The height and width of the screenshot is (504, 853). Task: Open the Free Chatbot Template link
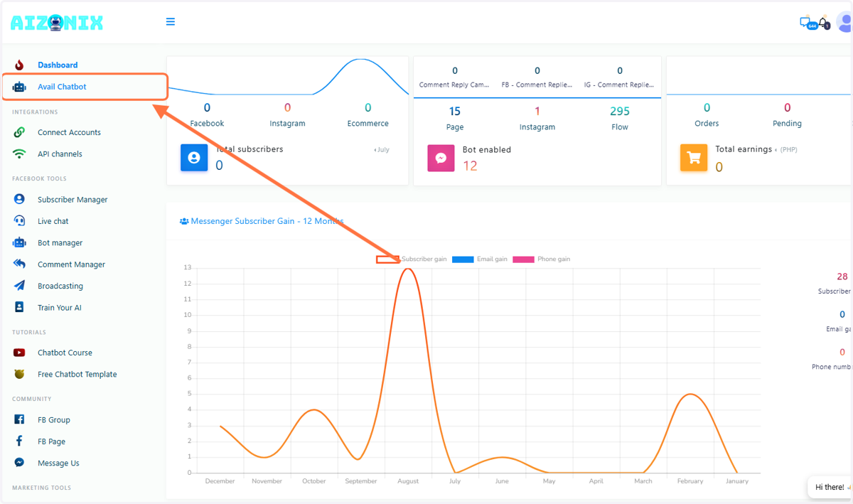click(x=77, y=374)
